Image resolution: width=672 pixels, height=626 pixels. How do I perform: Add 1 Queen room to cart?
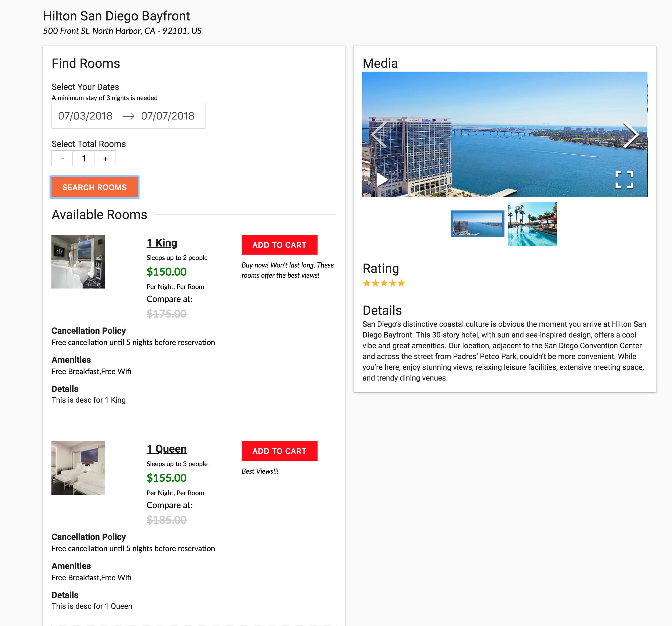279,451
